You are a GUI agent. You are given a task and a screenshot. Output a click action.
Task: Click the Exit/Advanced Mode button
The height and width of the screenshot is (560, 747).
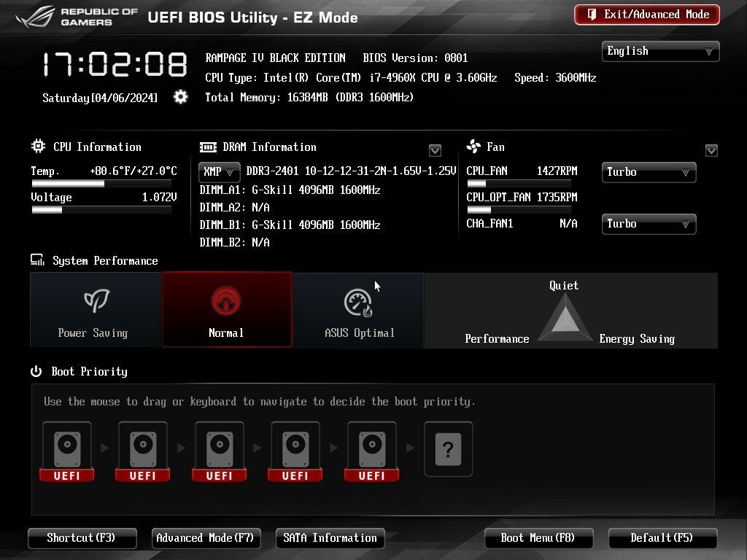pyautogui.click(x=647, y=15)
